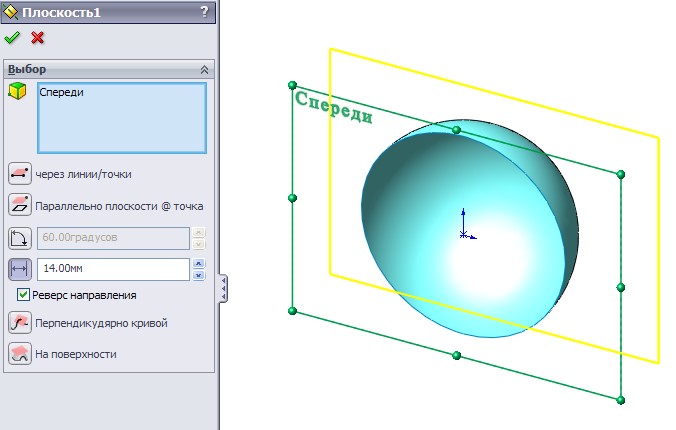Decrease 14.00мм distance with down arrow
The width and height of the screenshot is (676, 430).
[x=198, y=275]
